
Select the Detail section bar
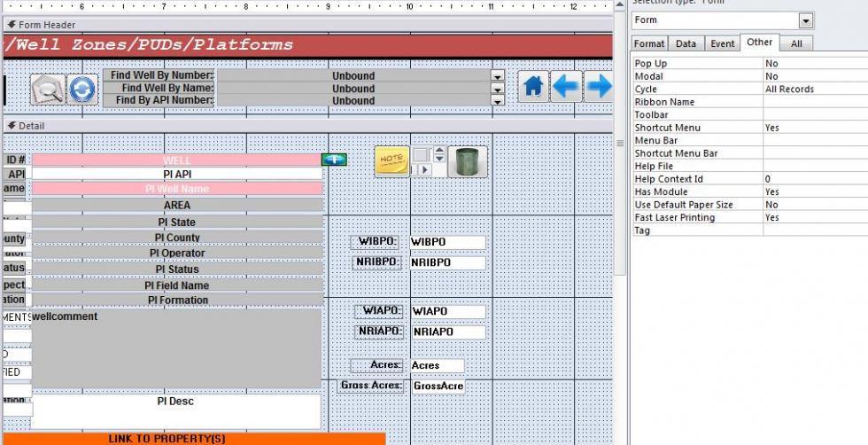point(308,126)
